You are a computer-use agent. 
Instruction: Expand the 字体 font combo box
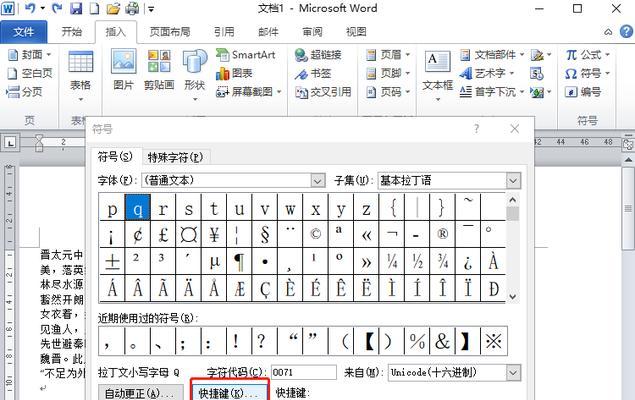point(318,181)
